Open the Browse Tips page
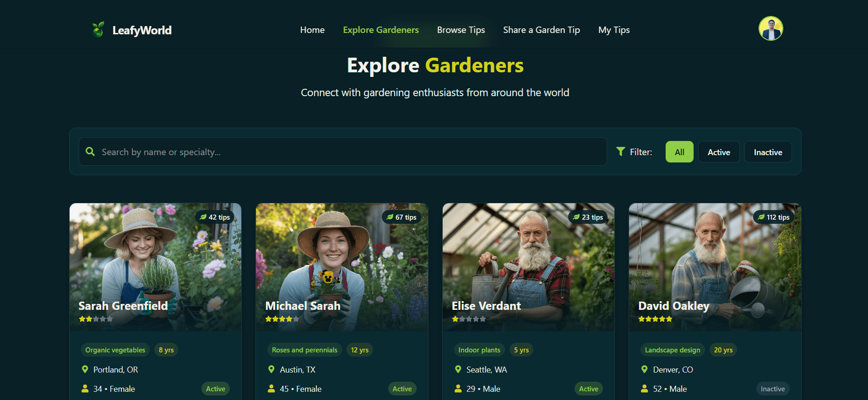Image resolution: width=868 pixels, height=400 pixels. (x=461, y=30)
